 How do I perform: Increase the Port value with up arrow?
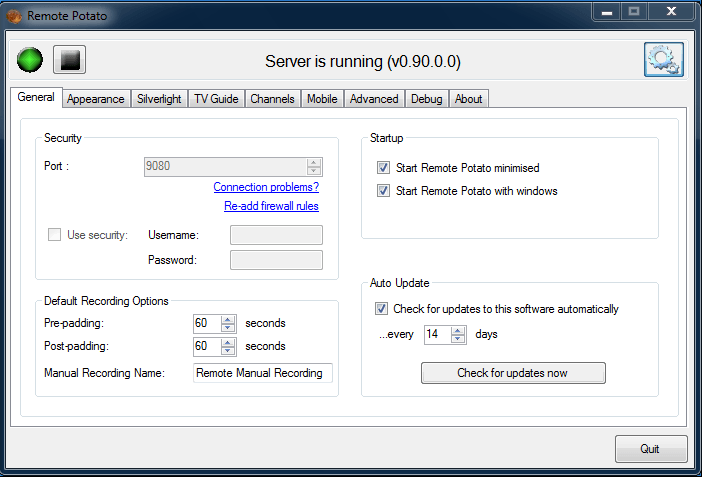coord(314,163)
